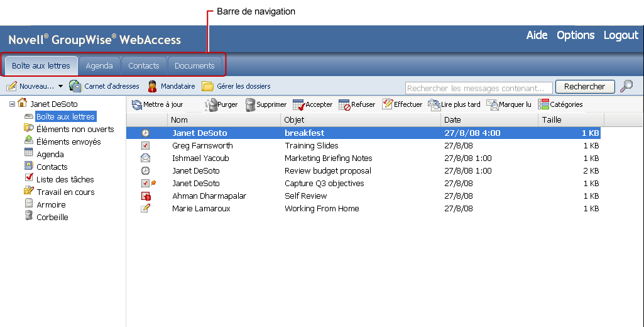Open Liste des tâches folder

(x=65, y=179)
